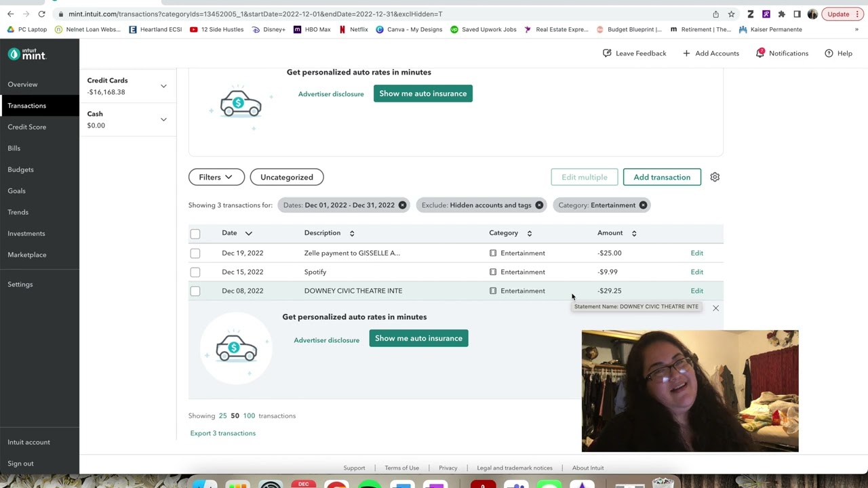
Task: Remove the Entertainment category filter
Action: coord(643,205)
